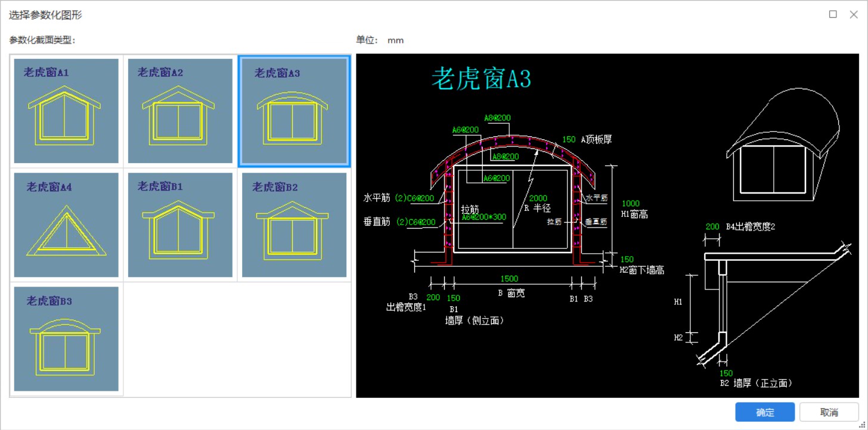
Task: Click the H2 label in the side elevation sketch
Action: coord(678,338)
